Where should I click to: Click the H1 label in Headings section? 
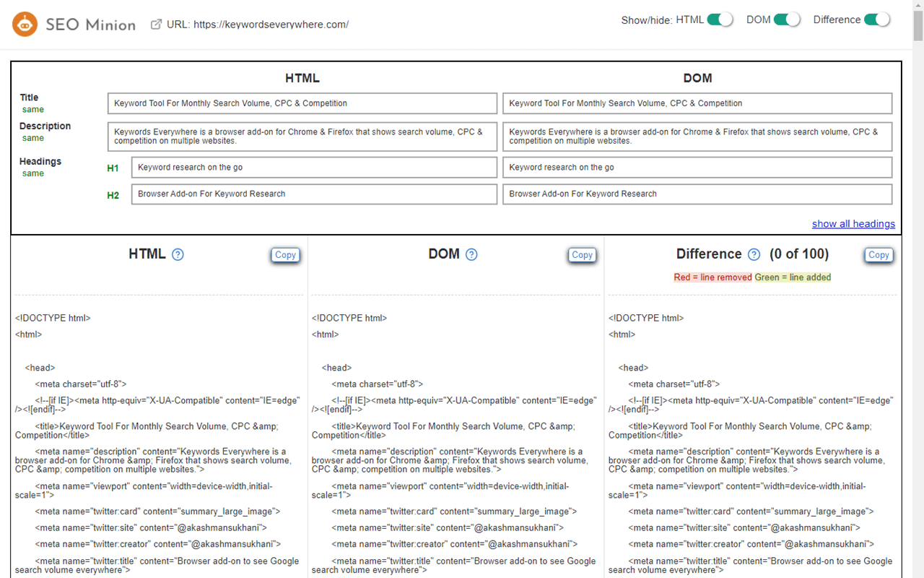coord(113,168)
